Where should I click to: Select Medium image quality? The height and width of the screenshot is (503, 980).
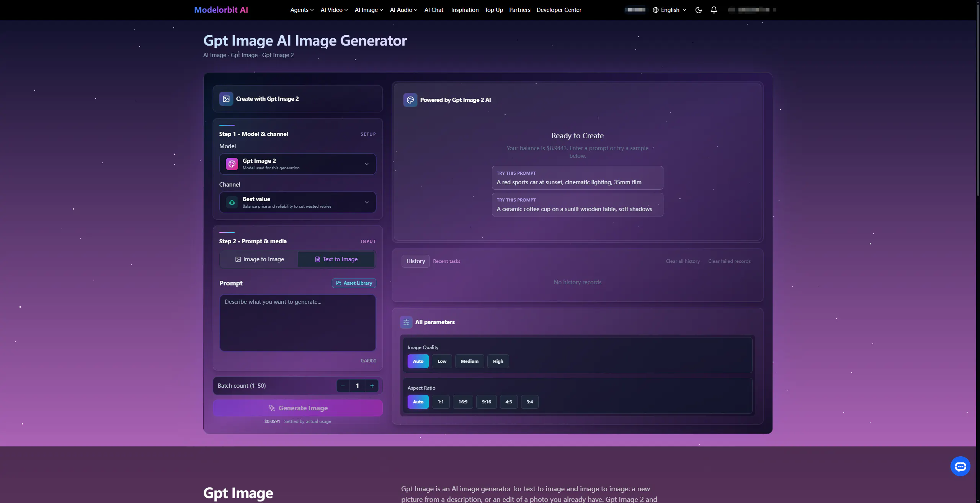tap(469, 361)
